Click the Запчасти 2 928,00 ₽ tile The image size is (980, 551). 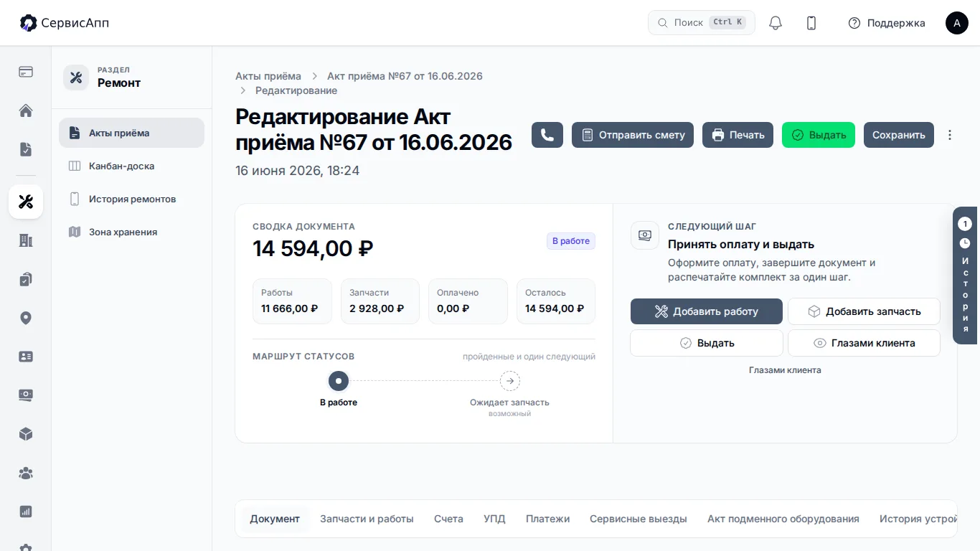tap(380, 301)
